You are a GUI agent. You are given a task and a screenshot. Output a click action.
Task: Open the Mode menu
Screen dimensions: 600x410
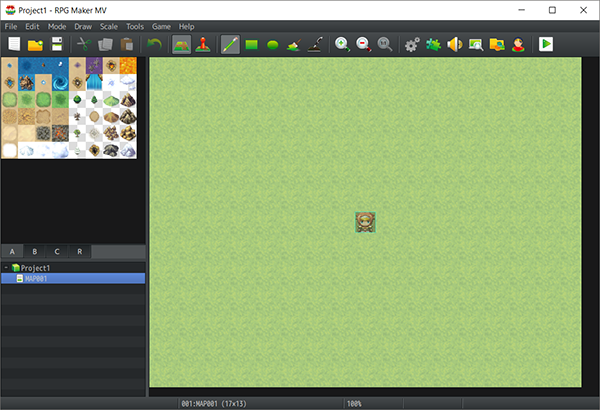tap(57, 26)
